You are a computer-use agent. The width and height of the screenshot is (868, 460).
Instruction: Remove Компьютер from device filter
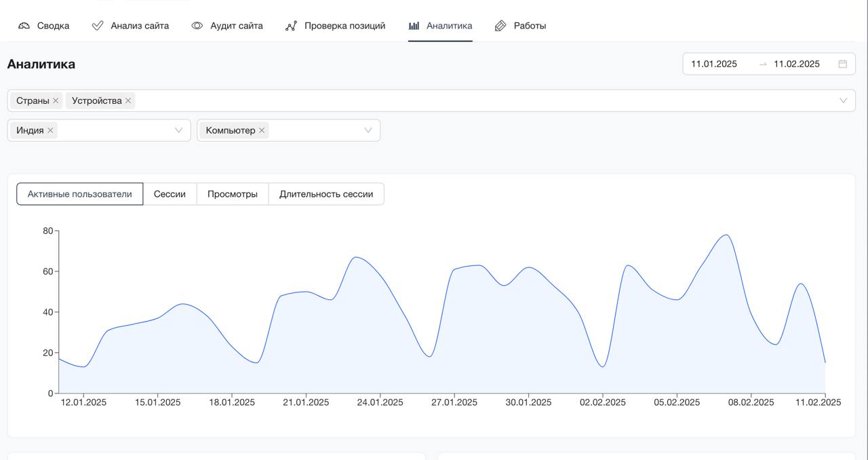(x=262, y=130)
